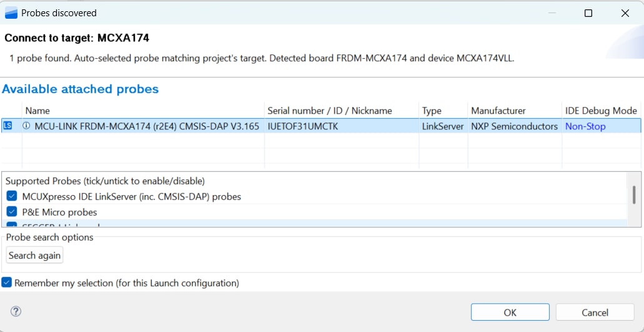The width and height of the screenshot is (644, 332).
Task: Untick P&E Micro probes checkbox
Action: point(12,212)
